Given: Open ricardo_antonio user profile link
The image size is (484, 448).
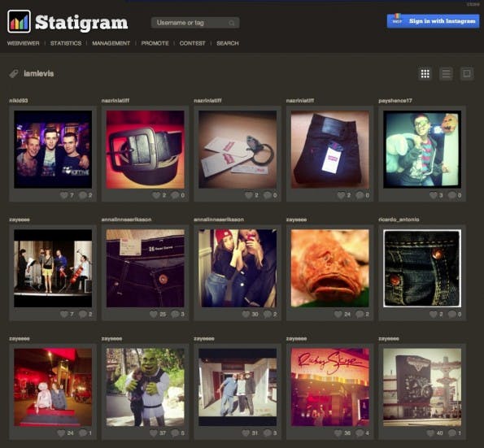Looking at the screenshot, I should click(399, 220).
